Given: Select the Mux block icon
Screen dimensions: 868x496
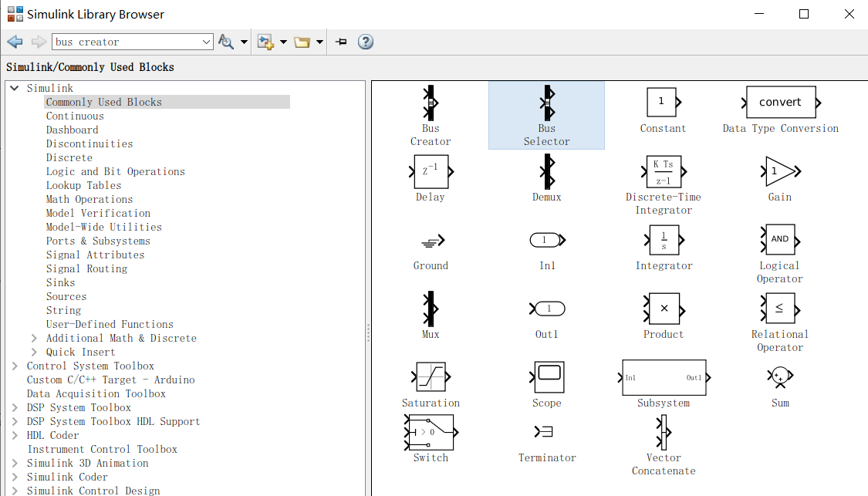Looking at the screenshot, I should click(430, 309).
